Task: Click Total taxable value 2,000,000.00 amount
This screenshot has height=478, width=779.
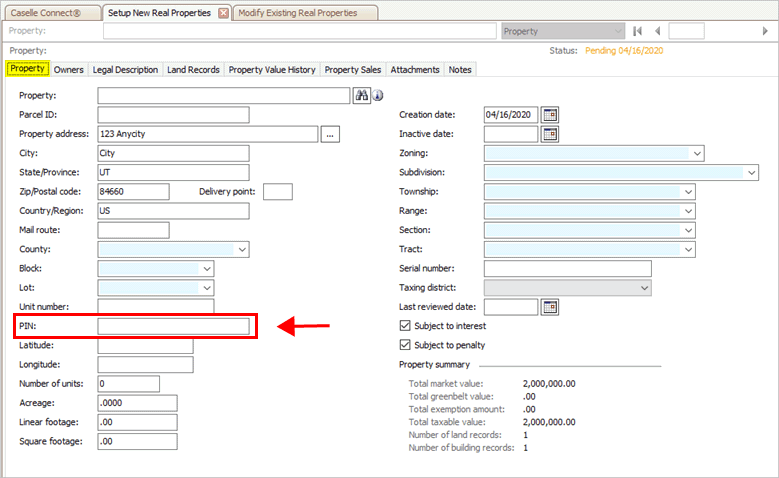Action: point(549,422)
